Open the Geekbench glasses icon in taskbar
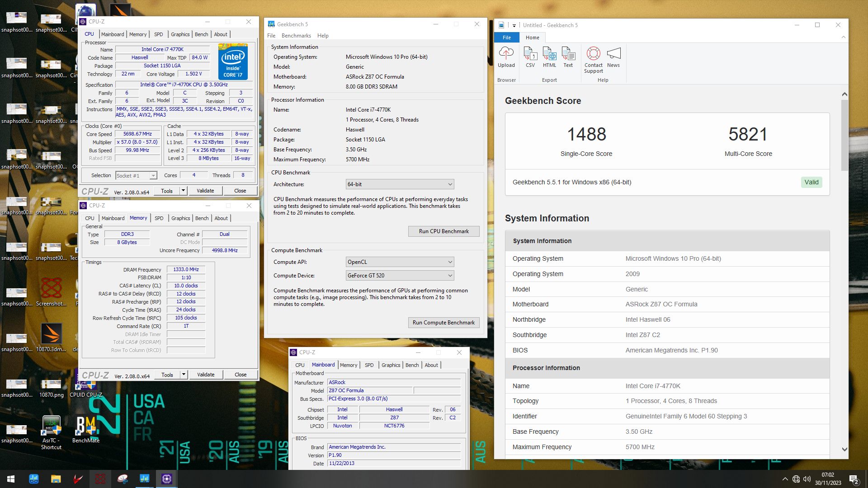868x488 pixels. click(x=33, y=479)
